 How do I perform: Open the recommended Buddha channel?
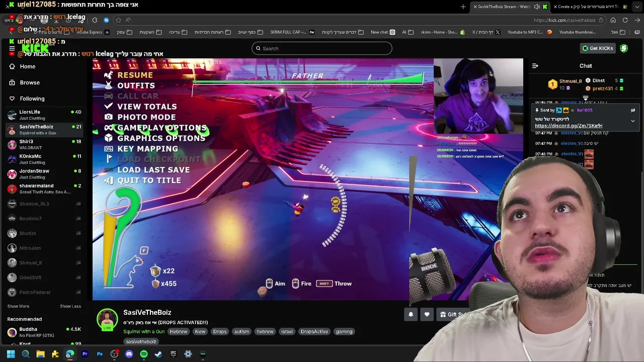point(44,332)
